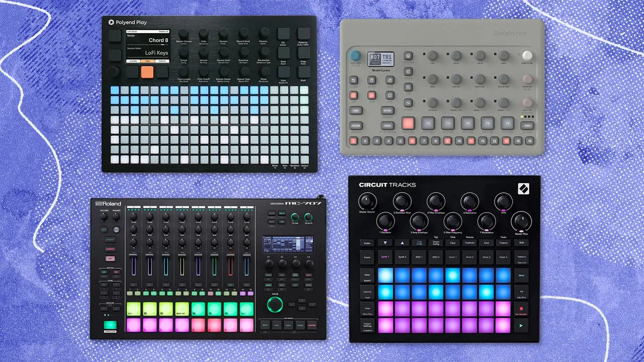
Task: Click the orange lit button on Polyend Play
Action: click(147, 72)
